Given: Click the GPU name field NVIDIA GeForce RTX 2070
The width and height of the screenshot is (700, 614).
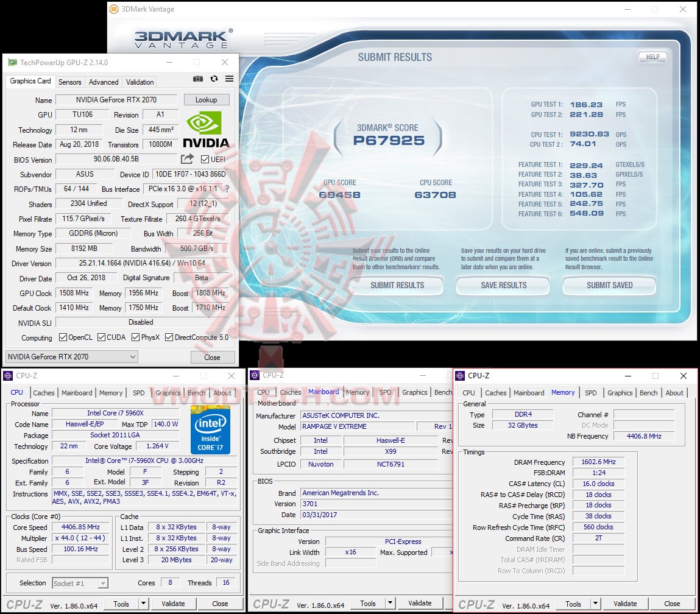Looking at the screenshot, I should tap(116, 100).
